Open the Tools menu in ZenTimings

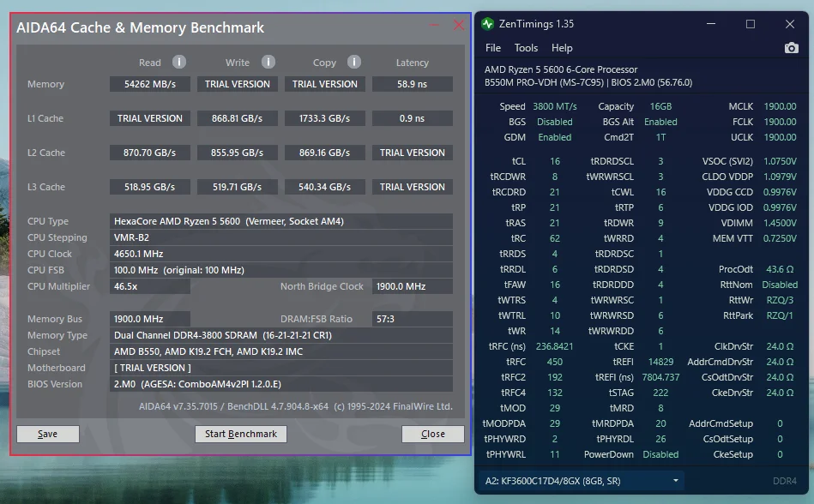coord(526,48)
